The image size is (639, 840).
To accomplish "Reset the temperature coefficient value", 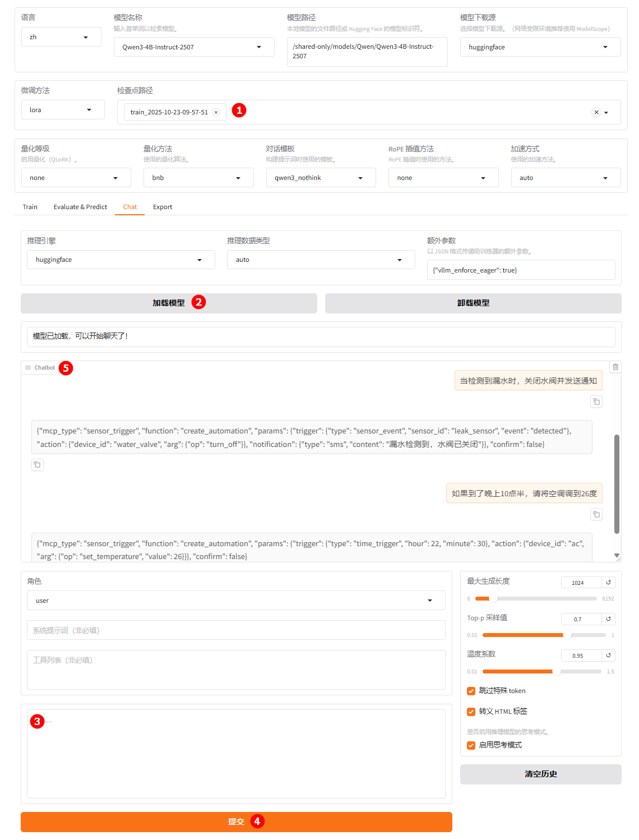I will click(x=608, y=656).
